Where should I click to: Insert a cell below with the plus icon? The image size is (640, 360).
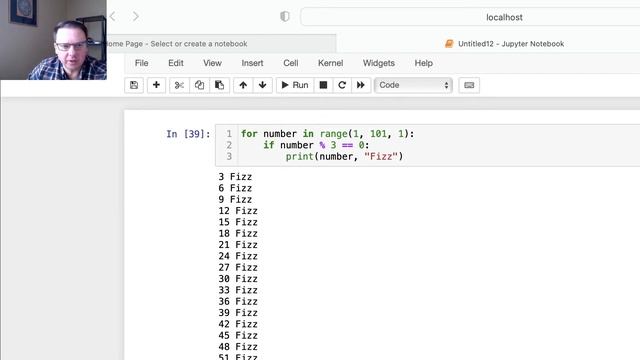(156, 85)
